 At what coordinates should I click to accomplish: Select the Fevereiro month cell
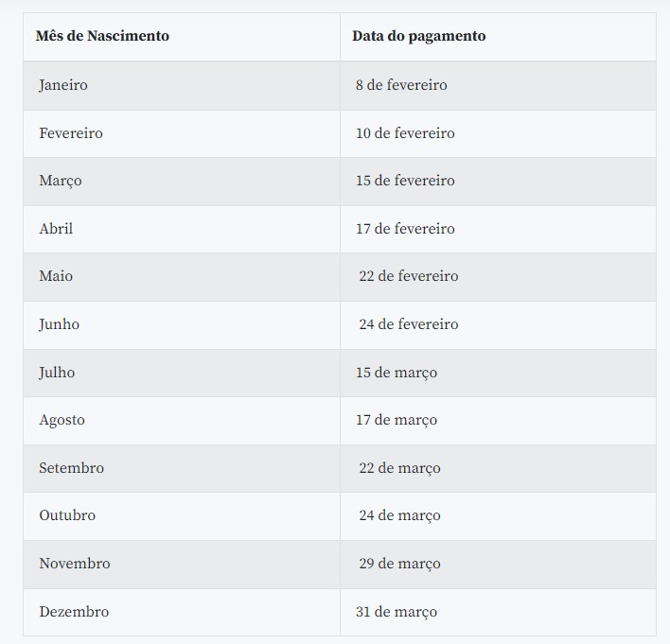click(x=71, y=133)
